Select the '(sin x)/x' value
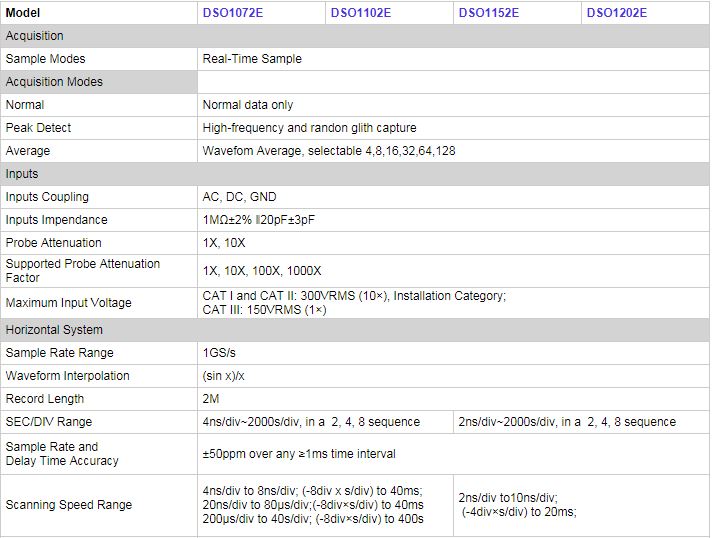The height and width of the screenshot is (538, 715). click(x=223, y=376)
